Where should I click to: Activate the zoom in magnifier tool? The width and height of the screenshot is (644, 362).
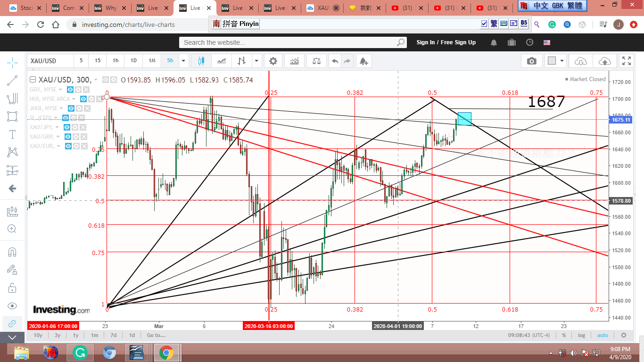(x=12, y=229)
